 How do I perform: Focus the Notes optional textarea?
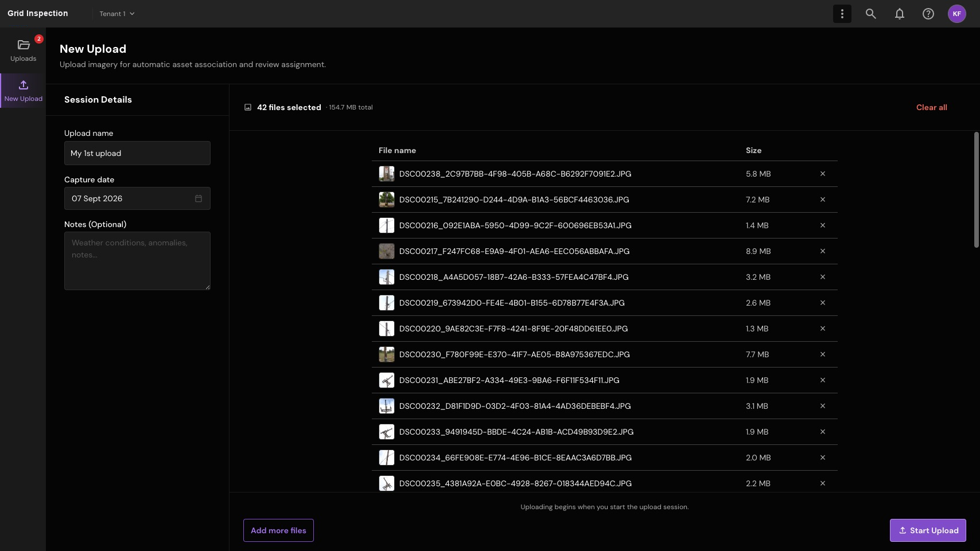[137, 261]
